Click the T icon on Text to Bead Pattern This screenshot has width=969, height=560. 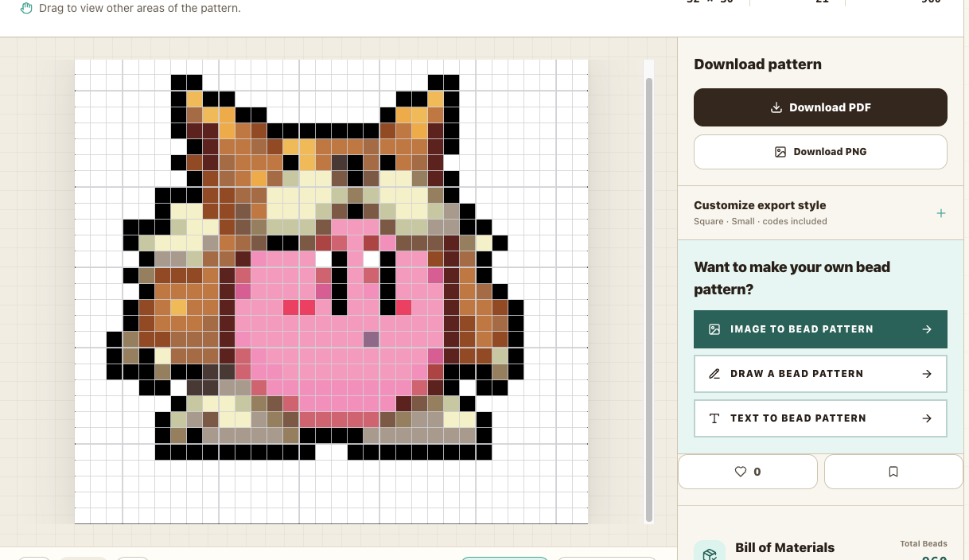click(x=714, y=418)
